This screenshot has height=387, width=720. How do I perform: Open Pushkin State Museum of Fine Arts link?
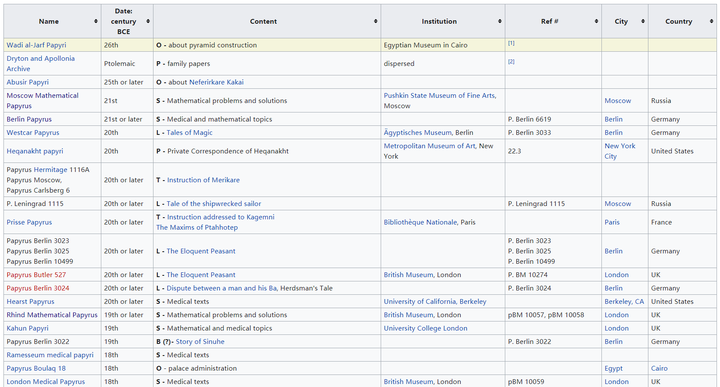440,95
